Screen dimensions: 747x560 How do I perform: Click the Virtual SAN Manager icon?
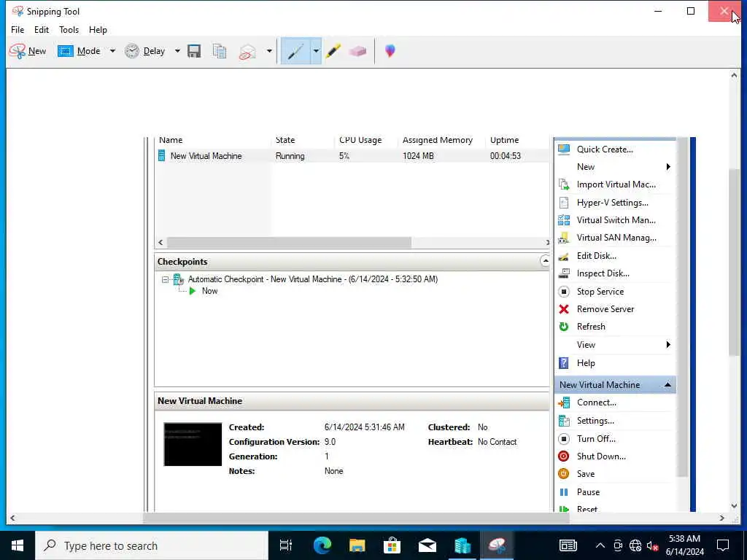click(x=564, y=238)
